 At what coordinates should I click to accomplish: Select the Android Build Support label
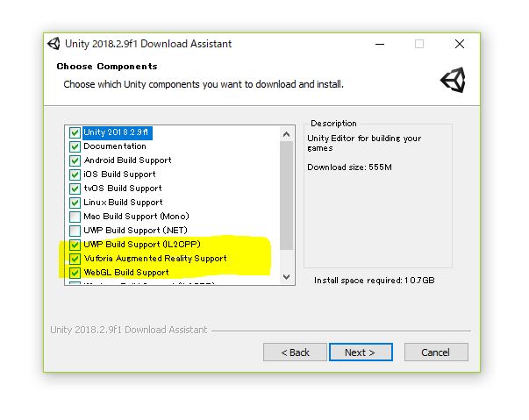[x=127, y=160]
